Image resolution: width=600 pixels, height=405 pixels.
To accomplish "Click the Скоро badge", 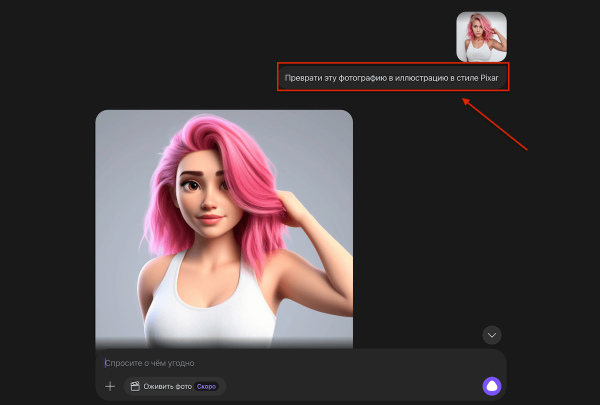I will point(208,386).
